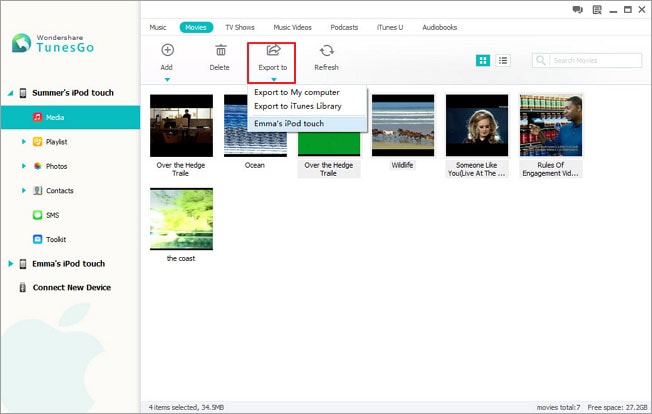Open the Audiobooks tab
652x414 pixels.
tap(440, 27)
